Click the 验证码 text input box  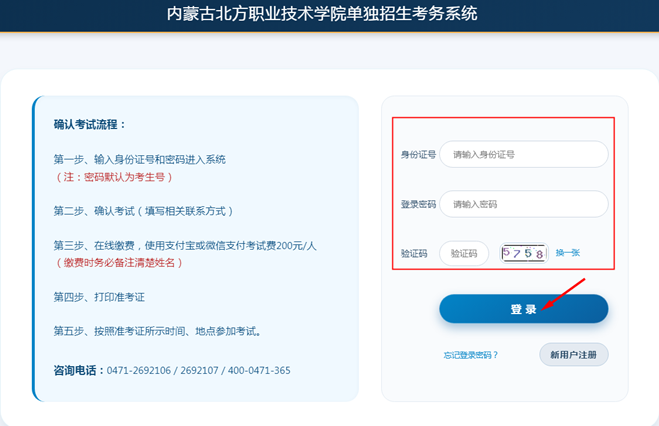tap(464, 254)
